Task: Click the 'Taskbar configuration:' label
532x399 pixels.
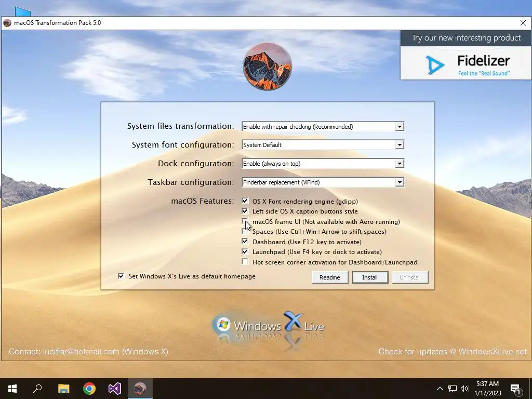Action: coord(191,182)
